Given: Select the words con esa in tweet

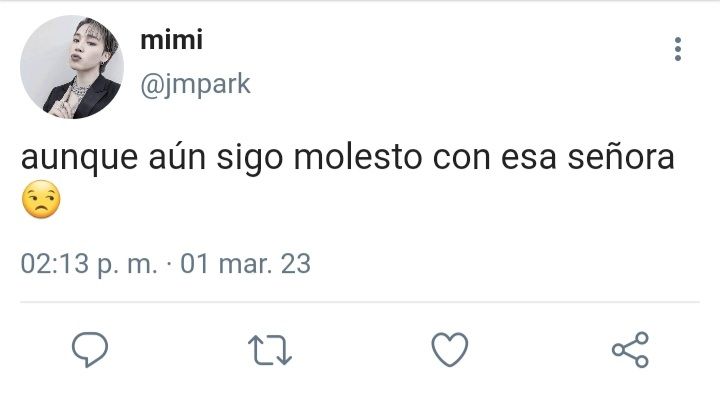Looking at the screenshot, I should click(495, 158).
